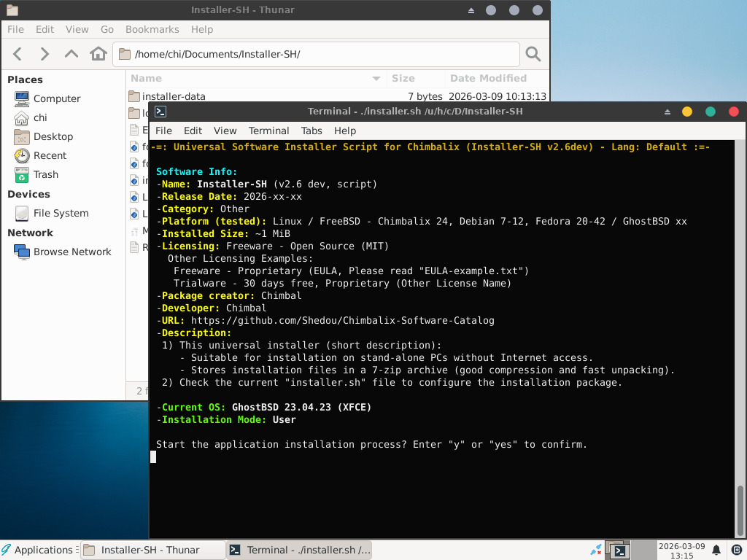Open the Tabs menu in Terminal
Image resolution: width=747 pixels, height=560 pixels.
pos(311,131)
